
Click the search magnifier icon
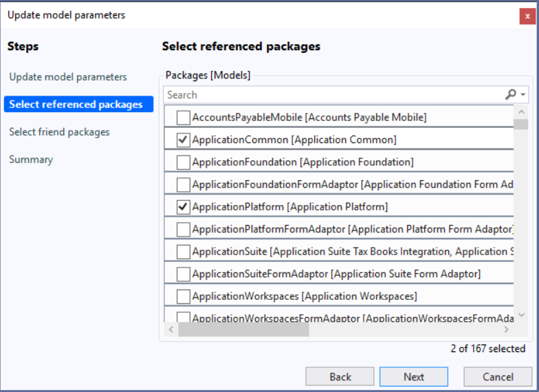[x=510, y=95]
